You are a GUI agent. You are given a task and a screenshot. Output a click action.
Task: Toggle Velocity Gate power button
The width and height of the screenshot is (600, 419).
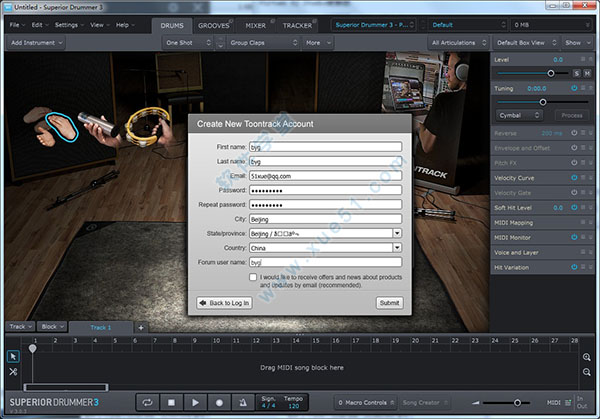(574, 192)
